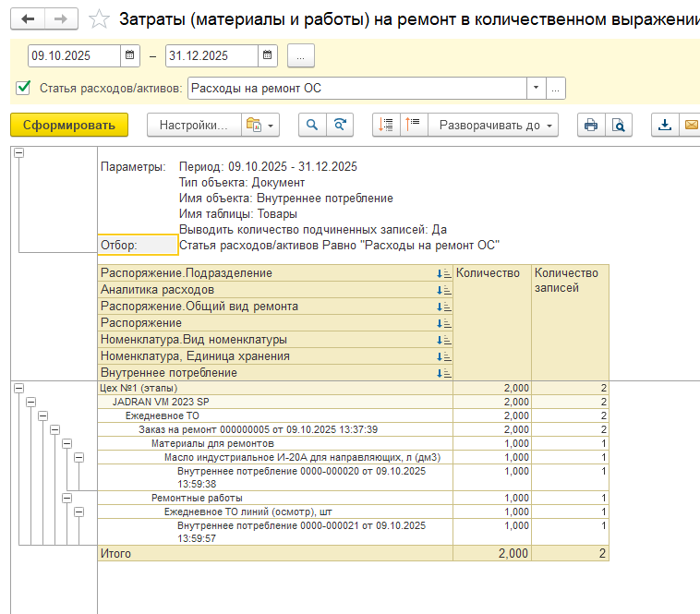Screen dimensions: 700x614
Task: Open dropdown list of Статья расходов field
Action: (x=536, y=89)
